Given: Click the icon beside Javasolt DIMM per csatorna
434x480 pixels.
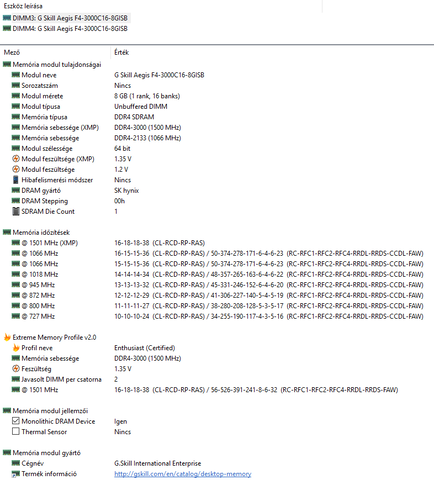Looking at the screenshot, I should (x=16, y=379).
